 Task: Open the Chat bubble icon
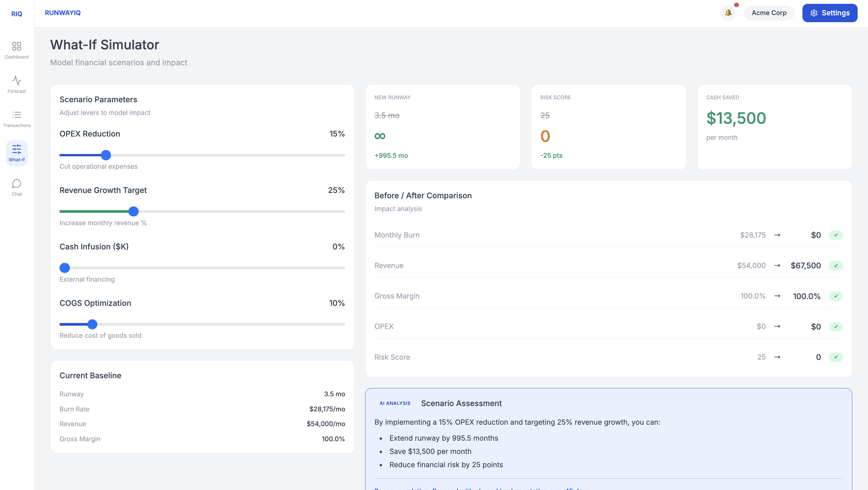pyautogui.click(x=17, y=184)
